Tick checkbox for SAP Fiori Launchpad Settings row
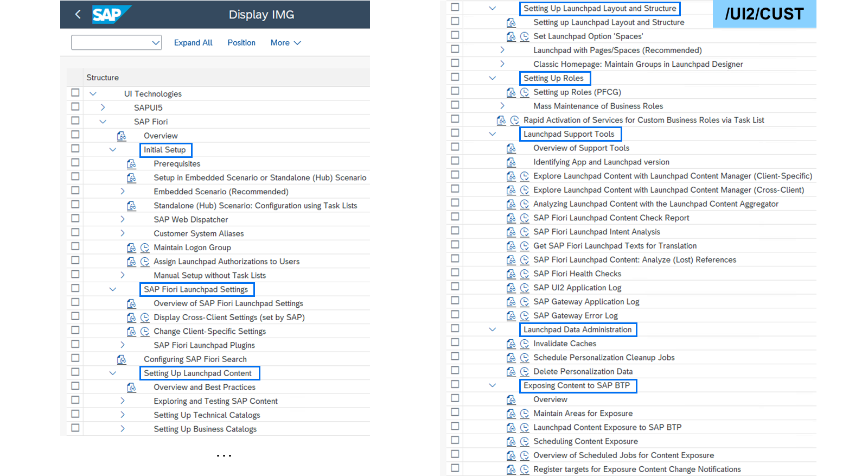The height and width of the screenshot is (476, 868). (x=75, y=288)
